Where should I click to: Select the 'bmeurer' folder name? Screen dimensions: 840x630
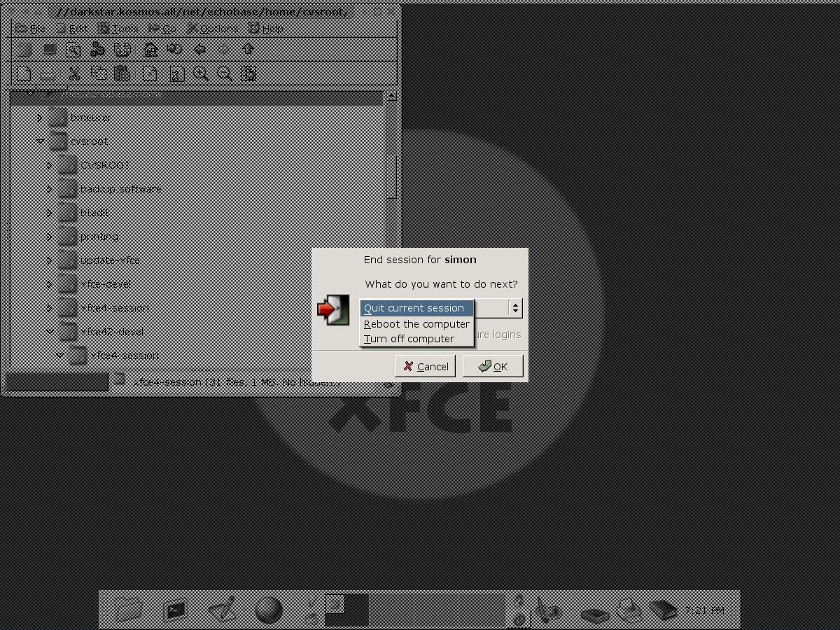click(91, 118)
